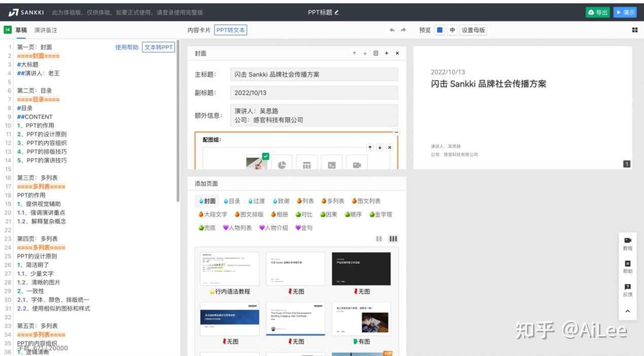Screen dimensions: 644x356
Task: Click the 文本转PPT button
Action: tap(158, 47)
